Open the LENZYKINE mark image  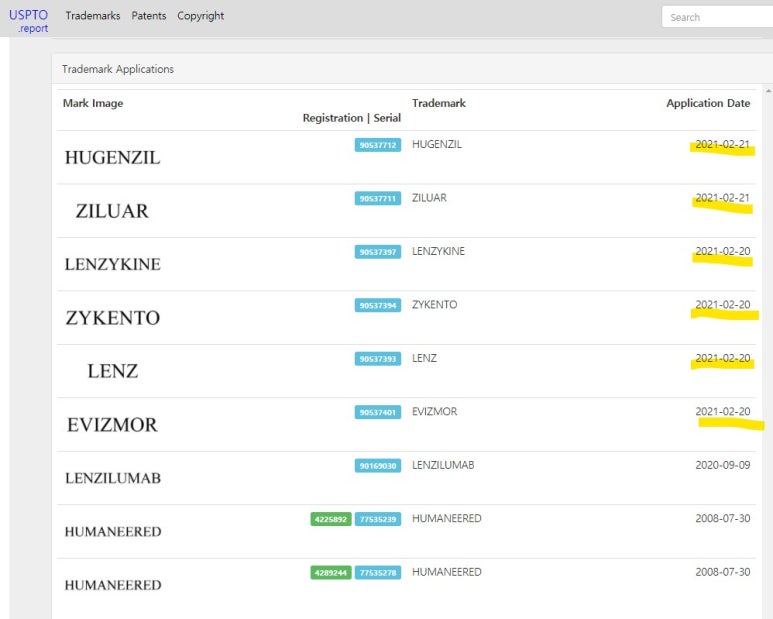tap(113, 264)
